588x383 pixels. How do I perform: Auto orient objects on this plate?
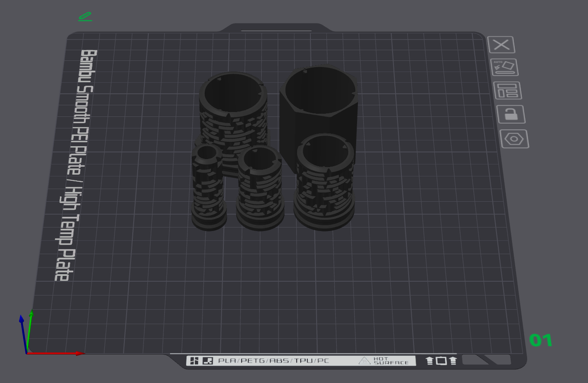(505, 67)
